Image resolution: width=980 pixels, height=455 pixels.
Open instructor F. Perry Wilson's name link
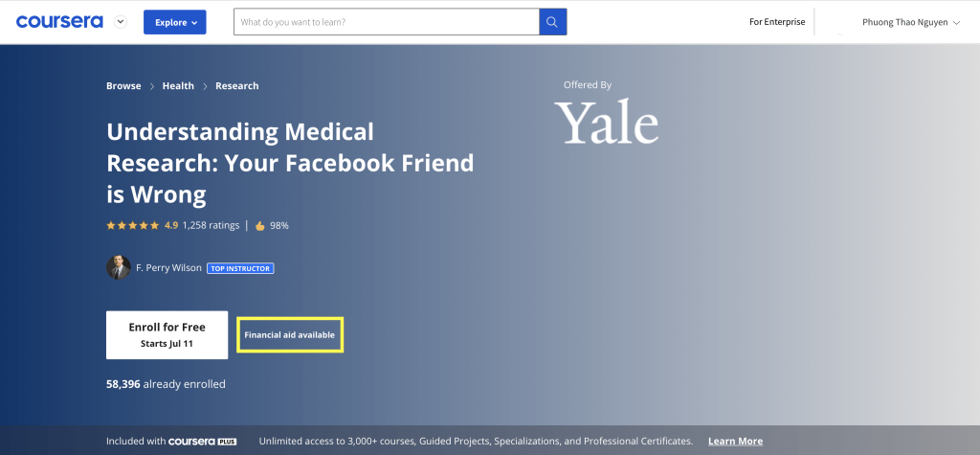[x=168, y=268]
